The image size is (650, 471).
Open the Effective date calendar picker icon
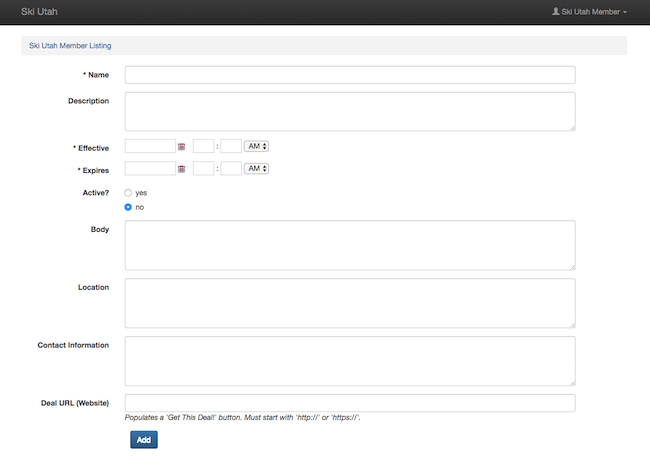click(x=181, y=146)
